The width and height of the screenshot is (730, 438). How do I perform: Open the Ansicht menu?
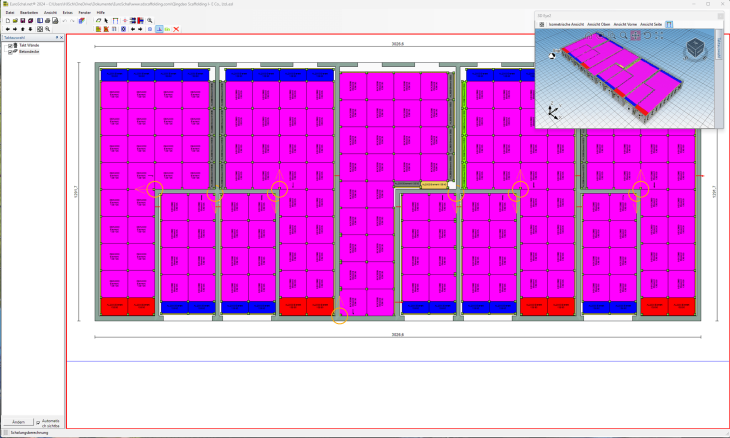[50, 12]
